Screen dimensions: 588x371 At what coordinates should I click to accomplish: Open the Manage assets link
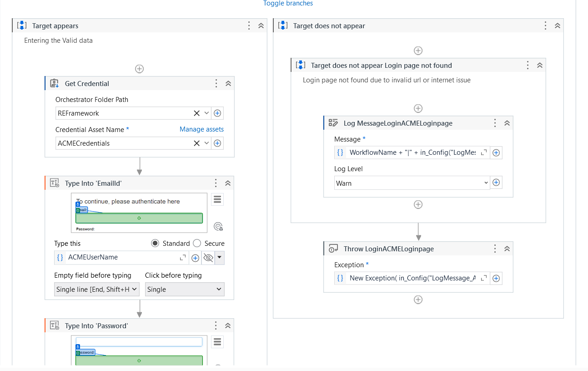coord(201,129)
